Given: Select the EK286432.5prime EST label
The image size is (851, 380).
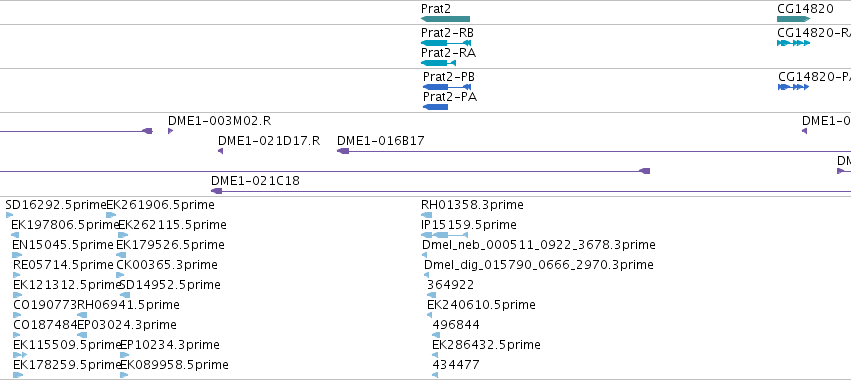Looking at the screenshot, I should point(486,345).
